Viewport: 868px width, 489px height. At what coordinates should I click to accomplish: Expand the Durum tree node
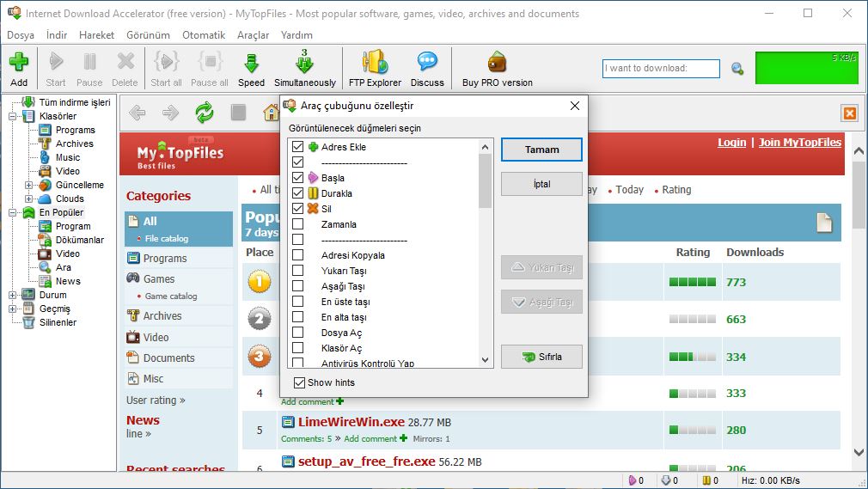coord(12,295)
